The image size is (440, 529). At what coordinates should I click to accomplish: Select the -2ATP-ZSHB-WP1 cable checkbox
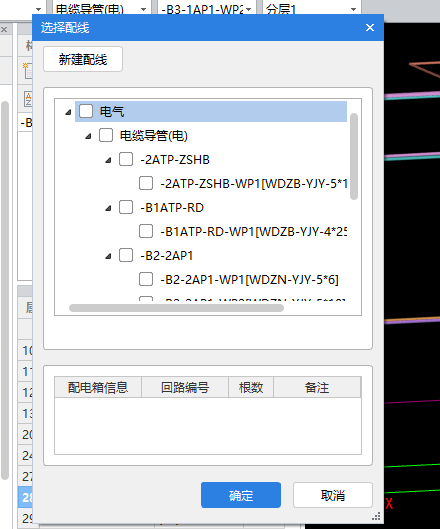(146, 183)
